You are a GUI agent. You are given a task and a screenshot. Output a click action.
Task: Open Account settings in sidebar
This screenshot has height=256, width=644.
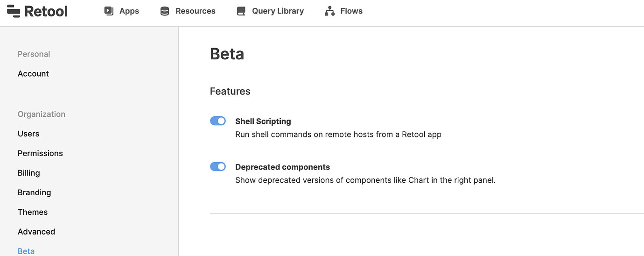(x=33, y=74)
